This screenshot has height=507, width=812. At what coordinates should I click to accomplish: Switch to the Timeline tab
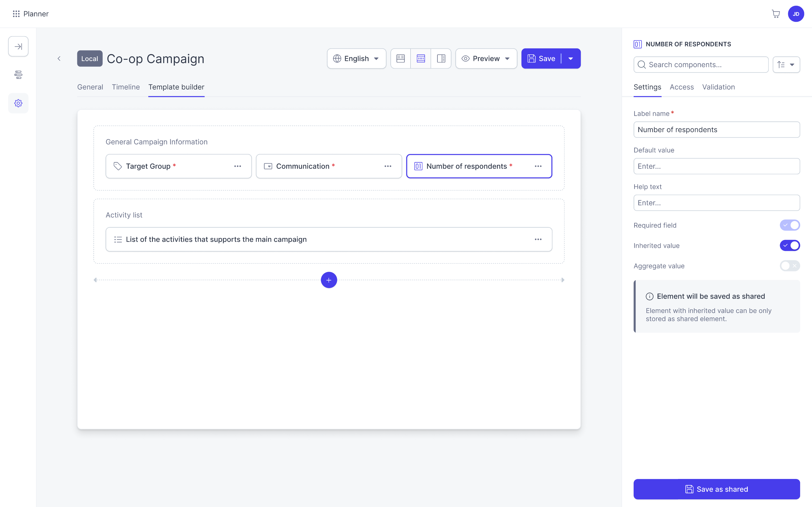tap(126, 87)
